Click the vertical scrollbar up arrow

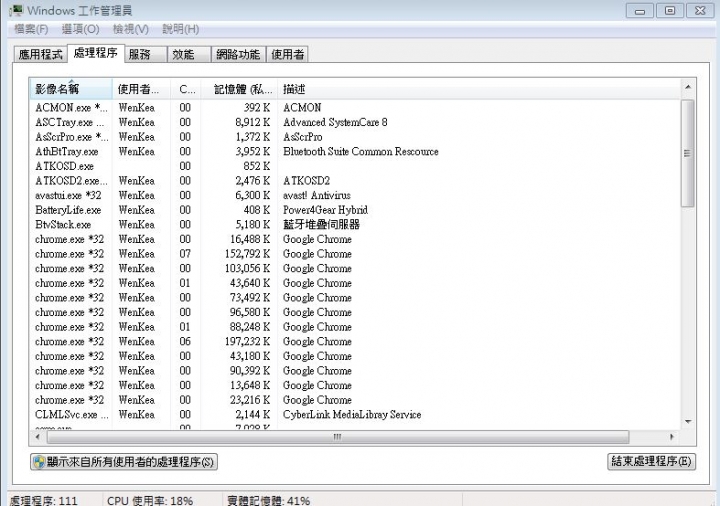pyautogui.click(x=688, y=87)
